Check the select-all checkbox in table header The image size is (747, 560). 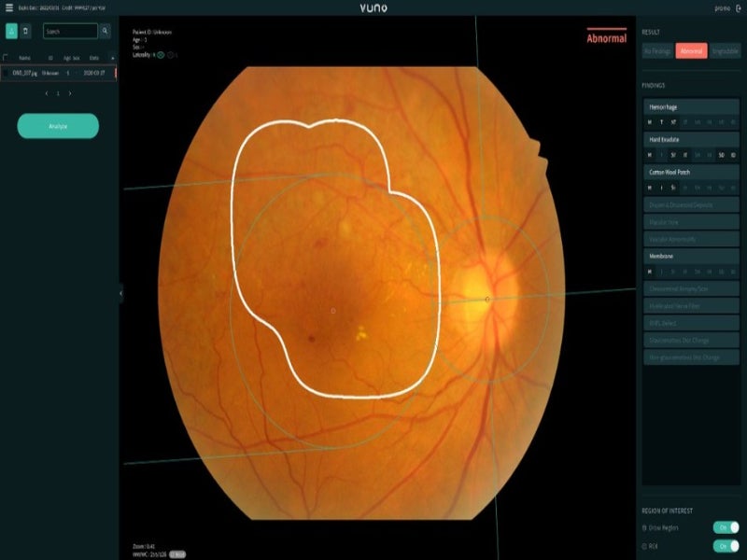tap(6, 57)
